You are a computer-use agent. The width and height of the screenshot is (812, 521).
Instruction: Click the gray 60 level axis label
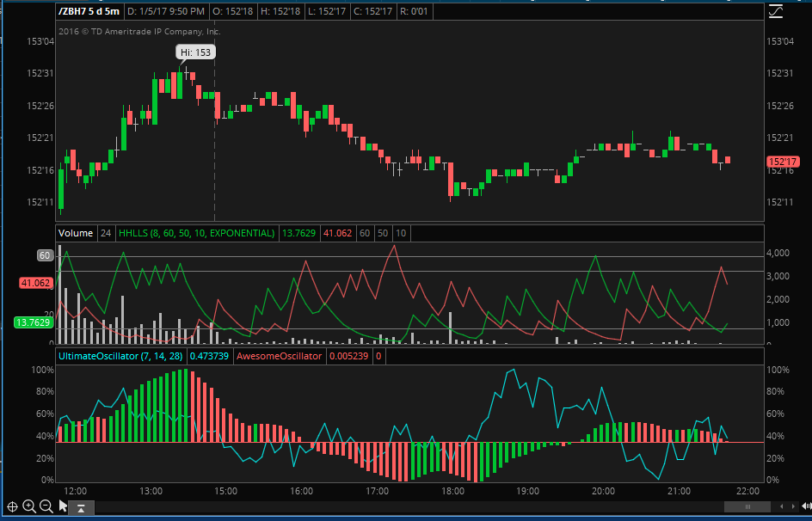point(46,255)
